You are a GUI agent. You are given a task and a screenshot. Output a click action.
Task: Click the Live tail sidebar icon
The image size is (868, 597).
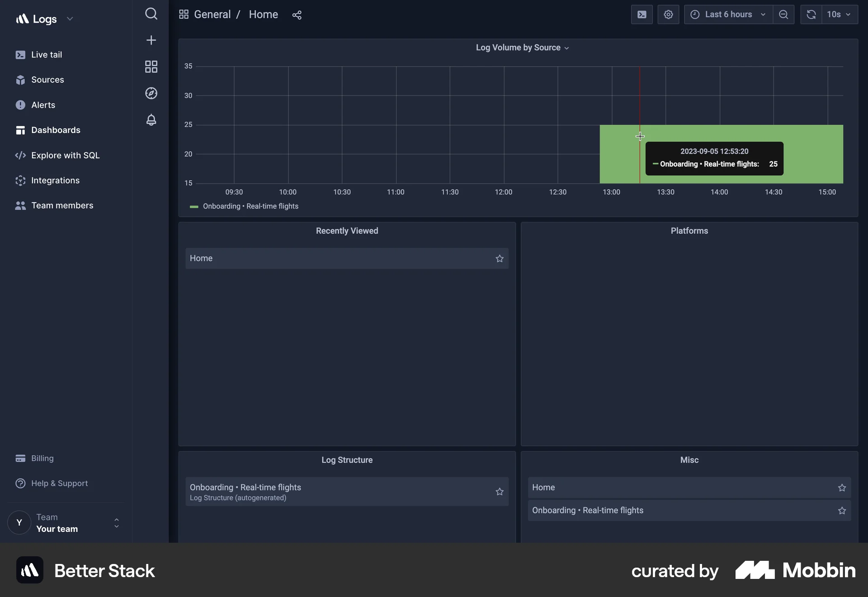pyautogui.click(x=20, y=55)
